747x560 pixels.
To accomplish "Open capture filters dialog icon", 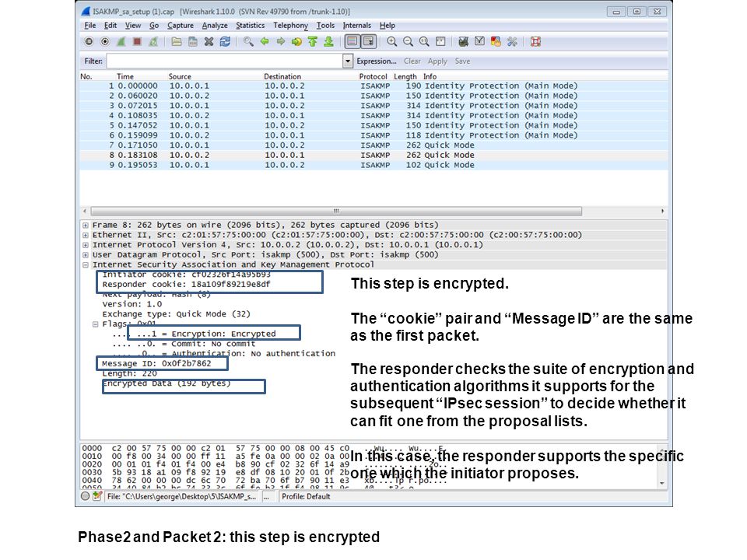I will 463,42.
